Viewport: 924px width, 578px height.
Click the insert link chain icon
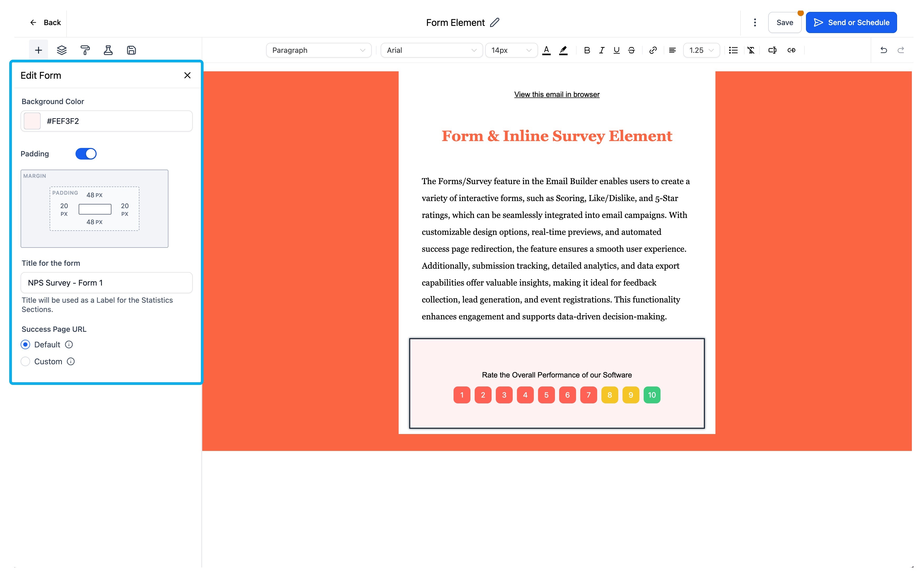pos(653,50)
